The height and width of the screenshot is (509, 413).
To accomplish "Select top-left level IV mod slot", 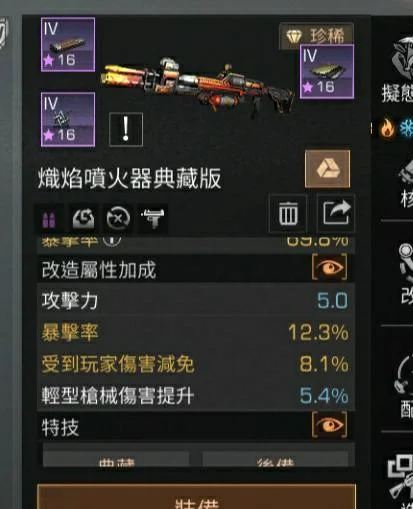I will (68, 45).
